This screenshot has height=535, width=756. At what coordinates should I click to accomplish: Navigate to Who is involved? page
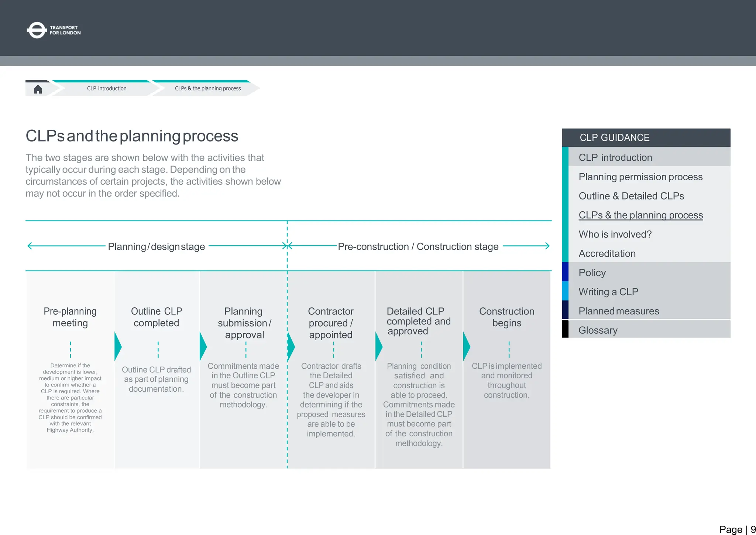[615, 235]
